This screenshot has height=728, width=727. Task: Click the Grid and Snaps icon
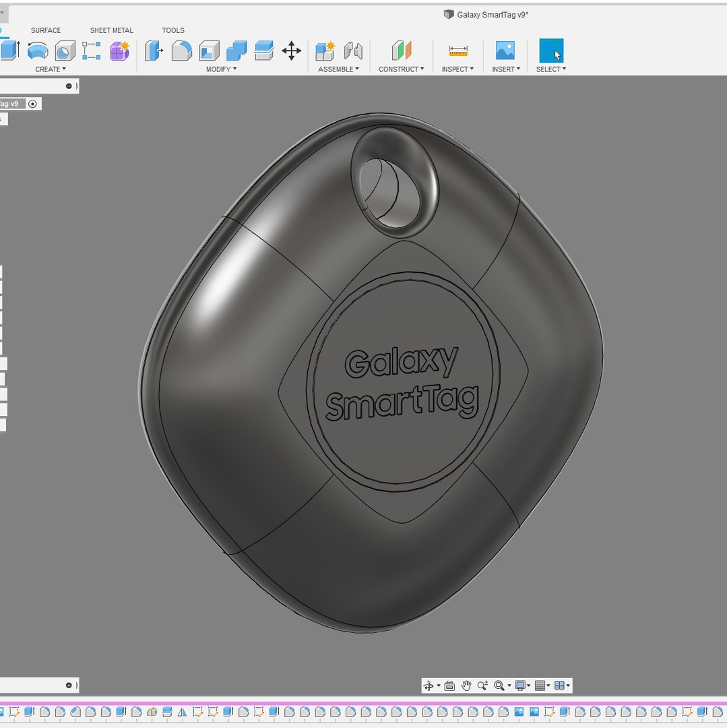point(540,686)
